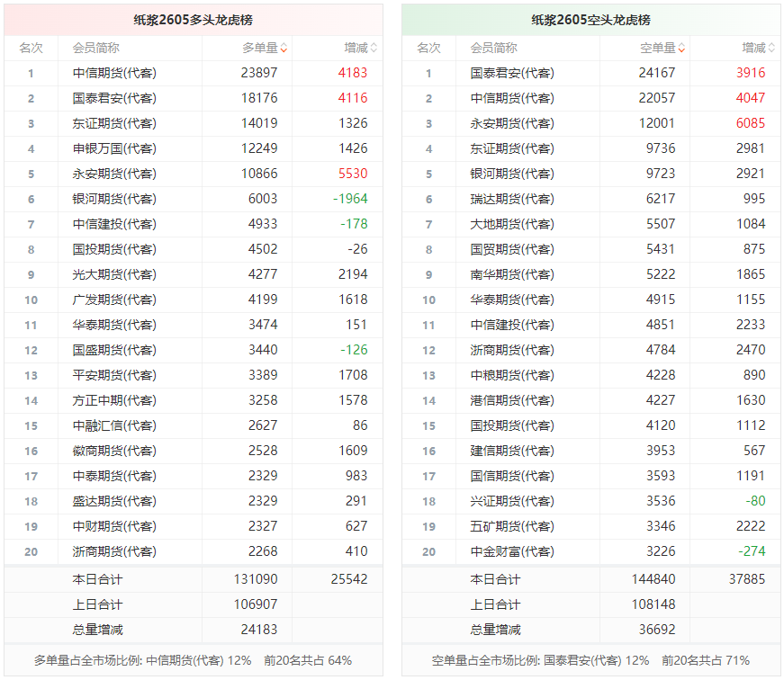Viewport: 784px width, 680px height.
Task: Sort short table by 空单量 arrow icon
Action: click(682, 49)
